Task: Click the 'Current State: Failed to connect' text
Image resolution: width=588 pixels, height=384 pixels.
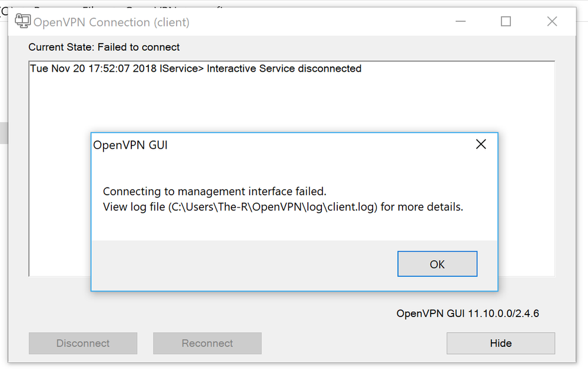Action: click(104, 47)
